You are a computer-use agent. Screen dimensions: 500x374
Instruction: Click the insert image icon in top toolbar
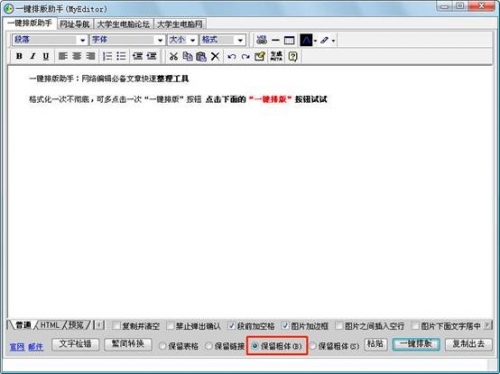pyautogui.click(x=262, y=40)
